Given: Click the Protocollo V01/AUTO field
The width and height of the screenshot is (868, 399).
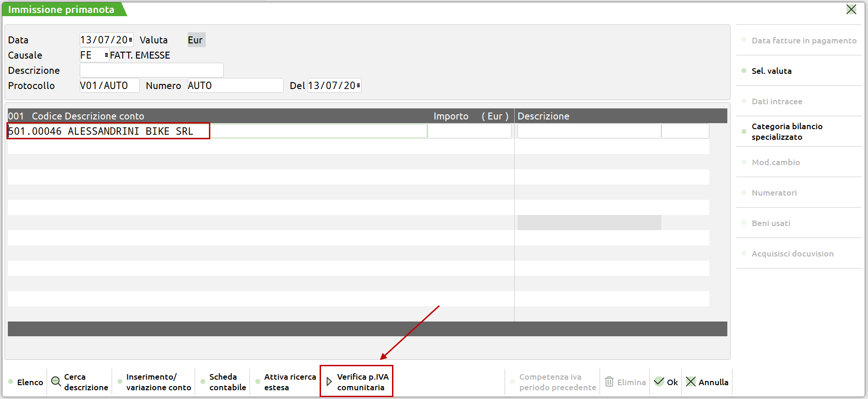Looking at the screenshot, I should (109, 86).
